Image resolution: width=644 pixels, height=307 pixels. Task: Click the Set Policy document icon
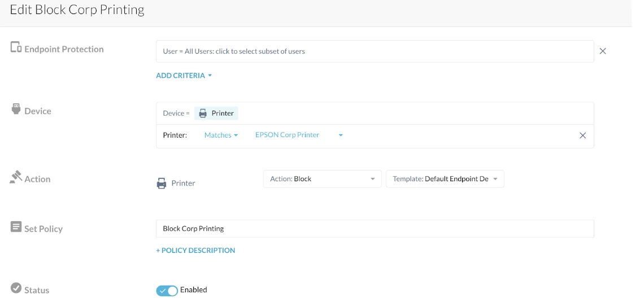click(16, 227)
